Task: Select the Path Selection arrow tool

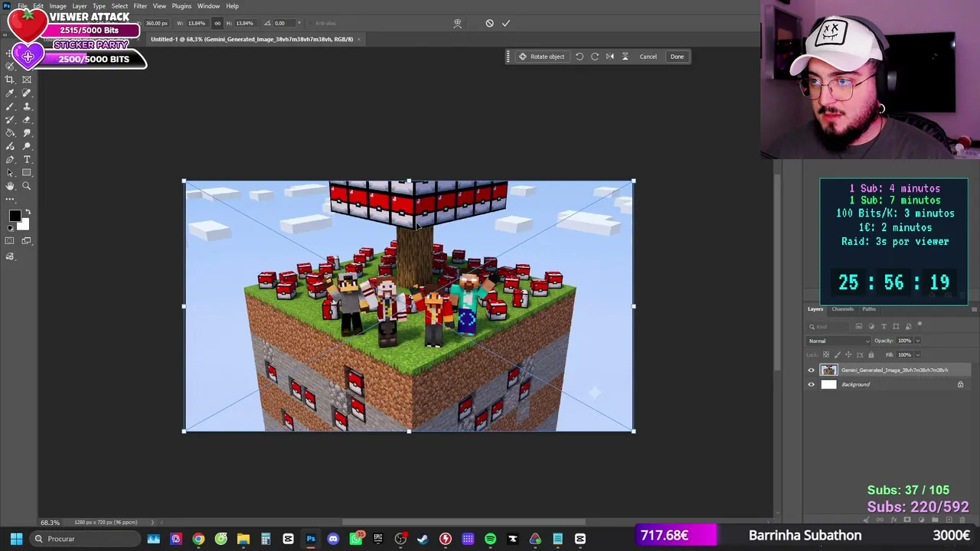Action: tap(10, 172)
